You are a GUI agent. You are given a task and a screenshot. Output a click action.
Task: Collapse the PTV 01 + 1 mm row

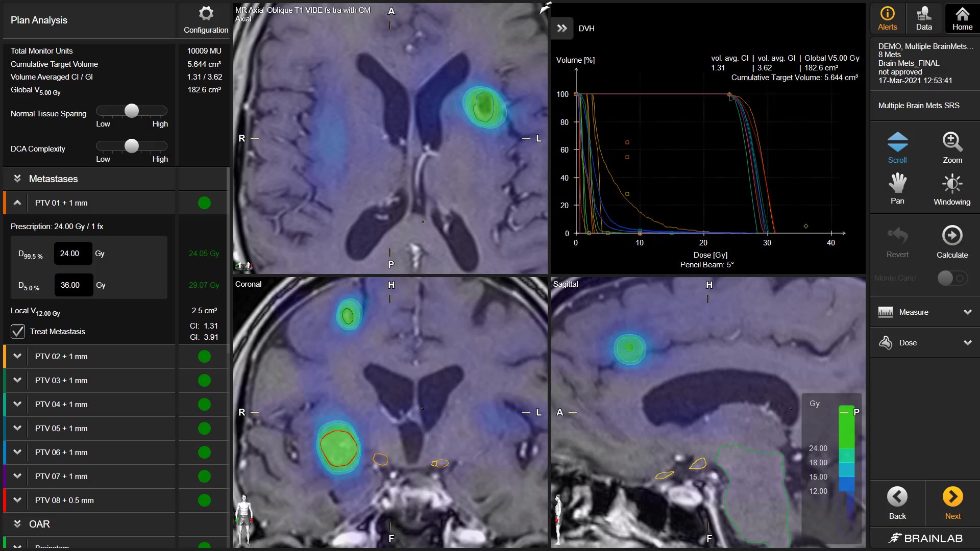tap(17, 203)
